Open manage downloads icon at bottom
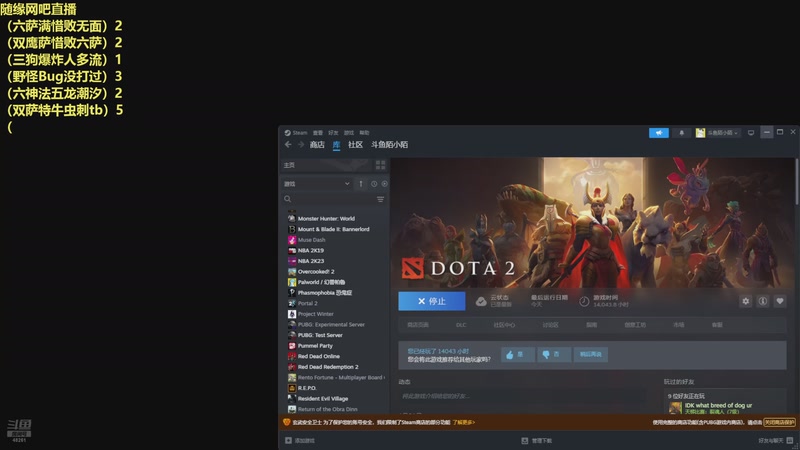This screenshot has width=800, height=450. click(x=524, y=440)
